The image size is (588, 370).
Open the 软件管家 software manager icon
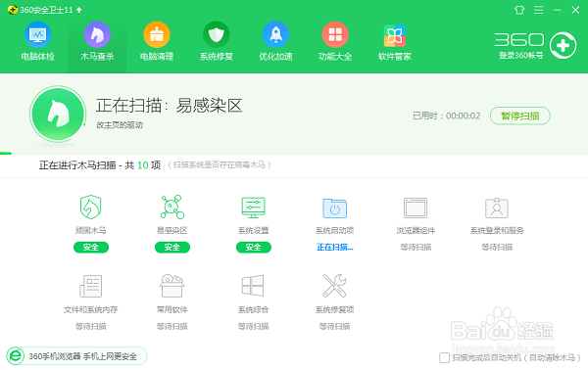[x=395, y=36]
